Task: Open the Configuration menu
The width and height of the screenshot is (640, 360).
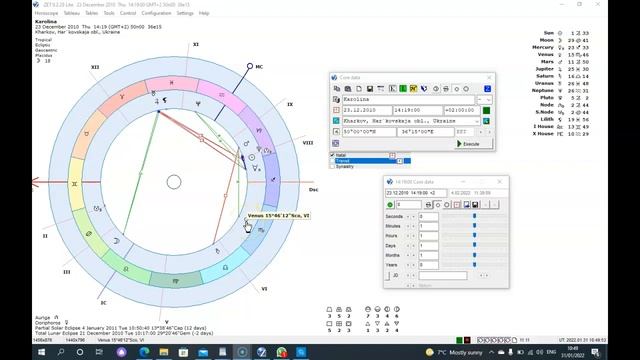Action: tap(156, 13)
